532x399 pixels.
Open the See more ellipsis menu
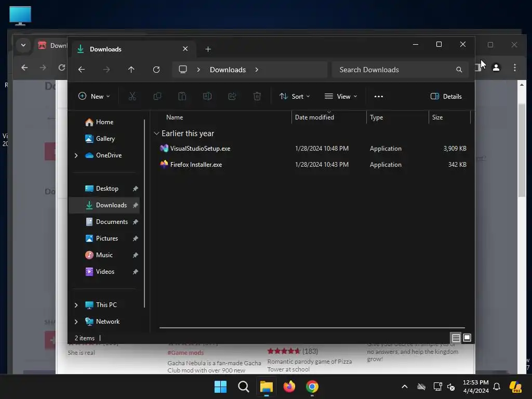(379, 96)
